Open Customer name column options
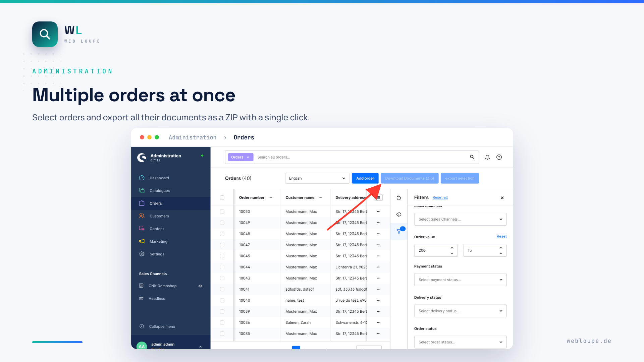644x362 pixels. (320, 197)
